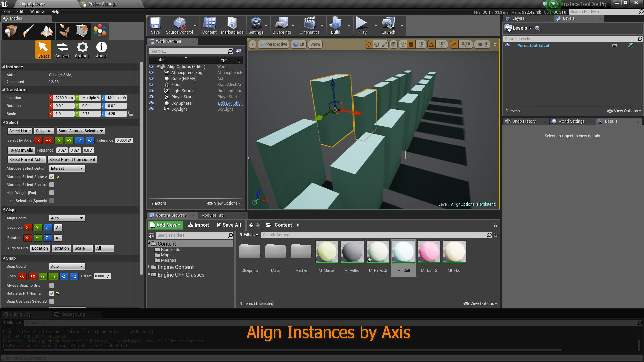The width and height of the screenshot is (644, 362).
Task: Click the Select None button
Action: click(x=20, y=131)
